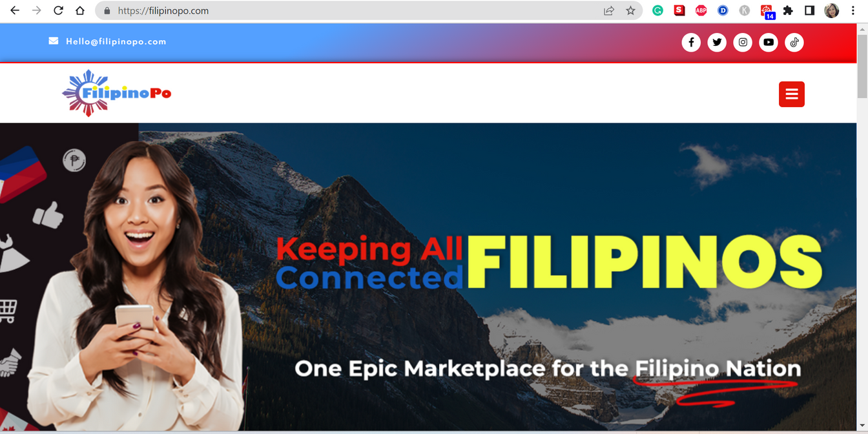The image size is (868, 434).
Task: Reload the page
Action: pyautogui.click(x=58, y=10)
